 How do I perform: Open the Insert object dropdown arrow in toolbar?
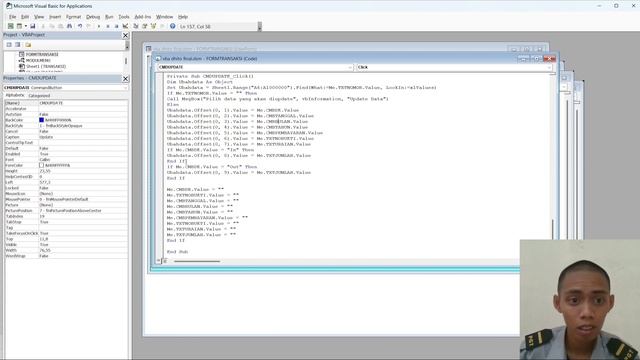(25, 26)
